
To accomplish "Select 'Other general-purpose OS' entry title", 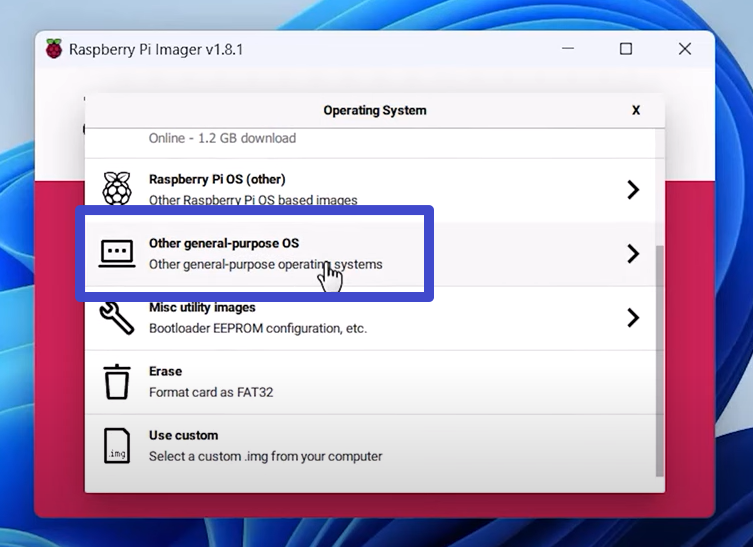I will [x=224, y=243].
